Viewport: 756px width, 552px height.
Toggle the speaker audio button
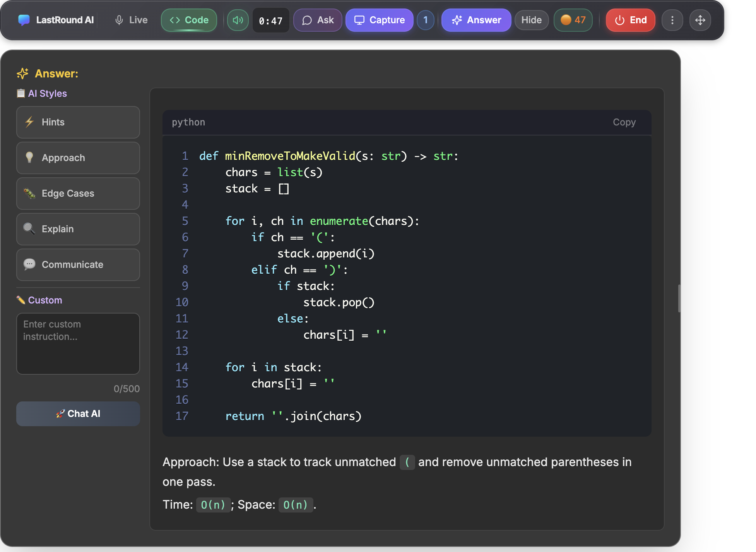point(238,20)
